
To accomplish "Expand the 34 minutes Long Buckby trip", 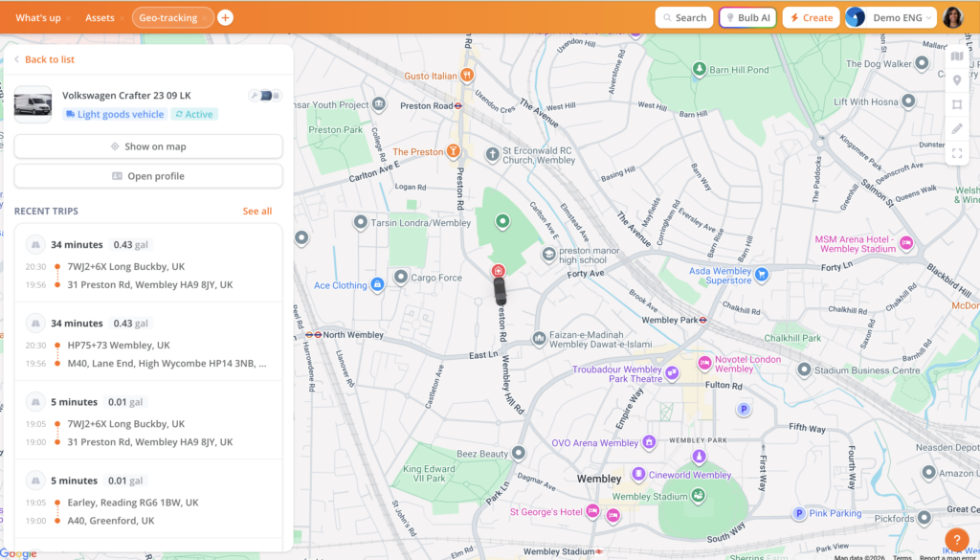I will tap(148, 264).
